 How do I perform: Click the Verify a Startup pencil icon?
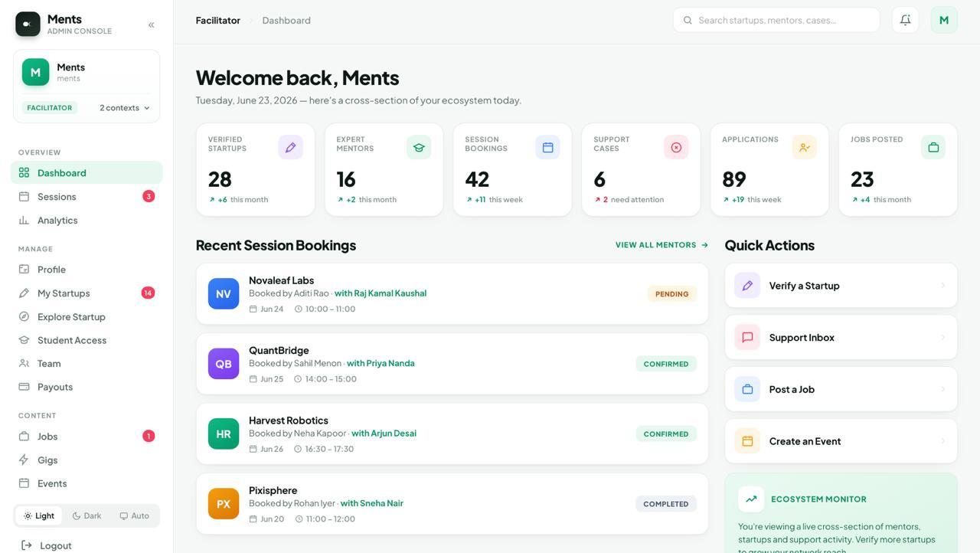pos(747,286)
